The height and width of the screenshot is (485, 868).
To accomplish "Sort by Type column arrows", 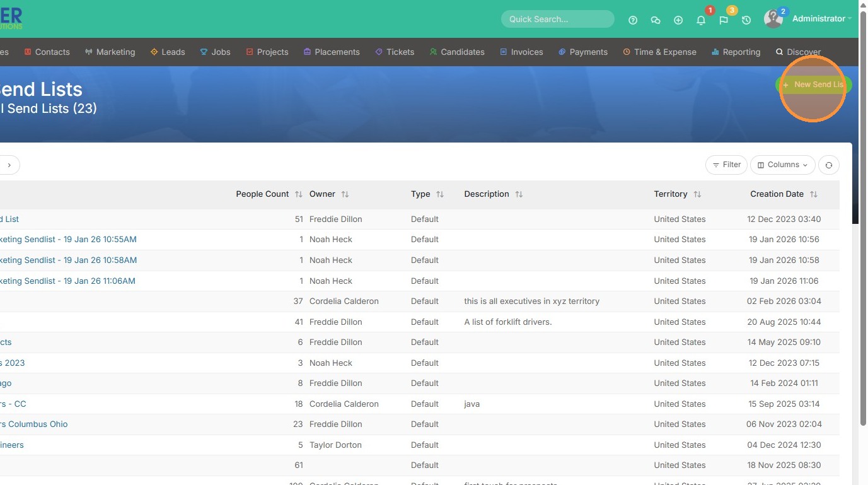I will 440,194.
